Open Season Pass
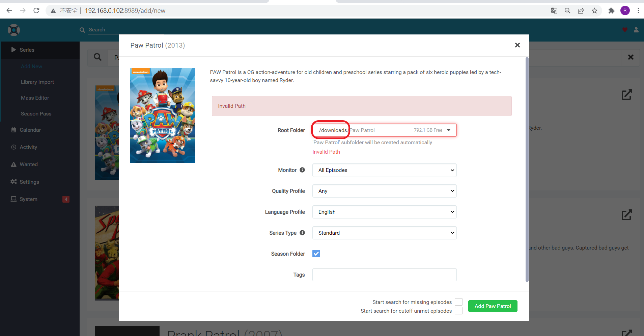This screenshot has width=644, height=336. tap(36, 114)
